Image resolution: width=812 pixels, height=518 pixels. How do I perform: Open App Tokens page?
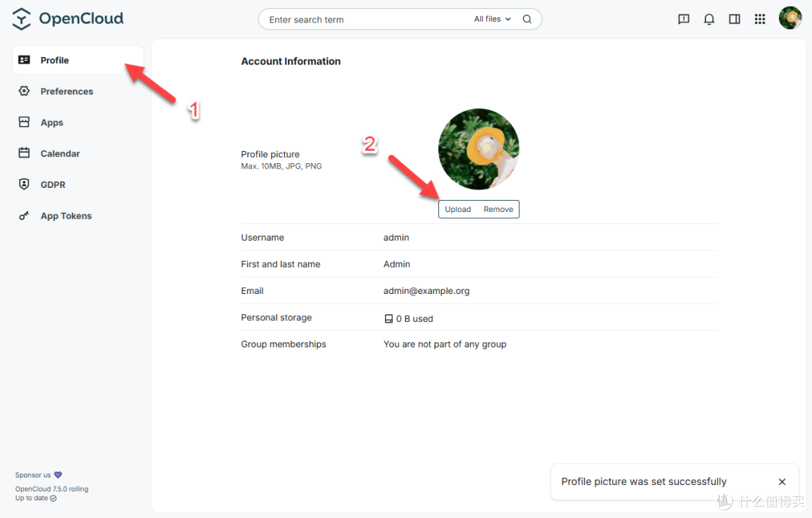[x=77, y=216]
